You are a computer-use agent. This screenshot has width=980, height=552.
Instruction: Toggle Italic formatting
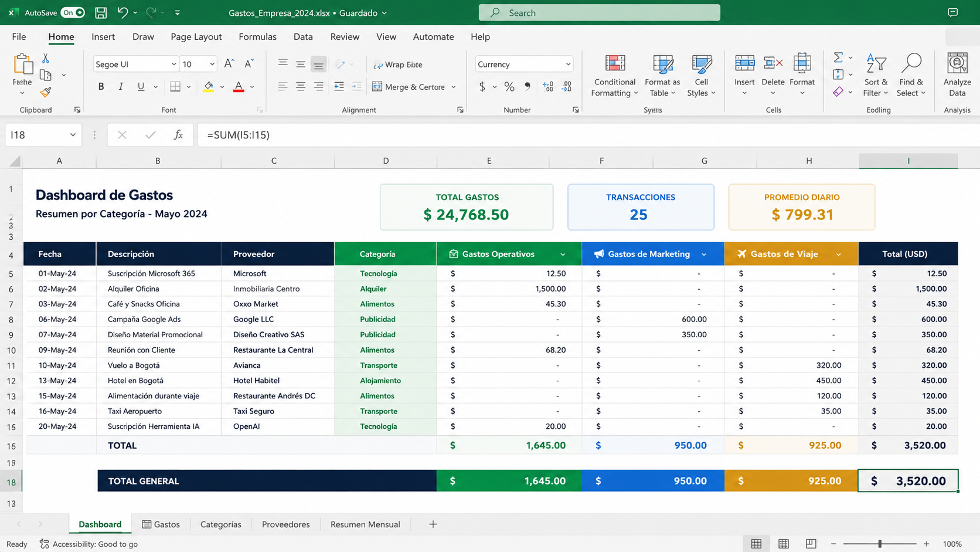[121, 87]
